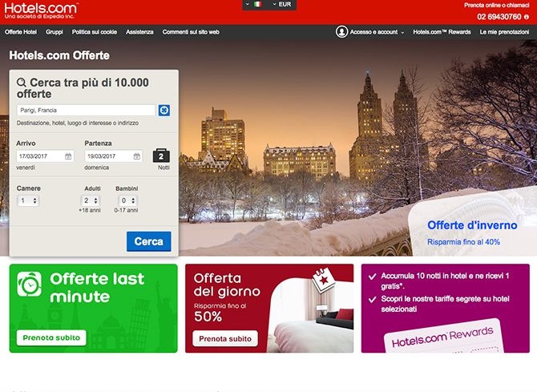
Task: Click Prenota subito on green last minute banner
Action: [51, 337]
